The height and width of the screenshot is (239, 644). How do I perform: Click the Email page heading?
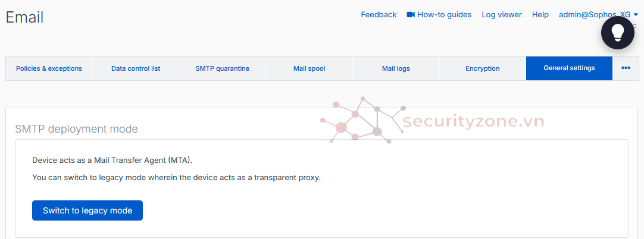[24, 18]
